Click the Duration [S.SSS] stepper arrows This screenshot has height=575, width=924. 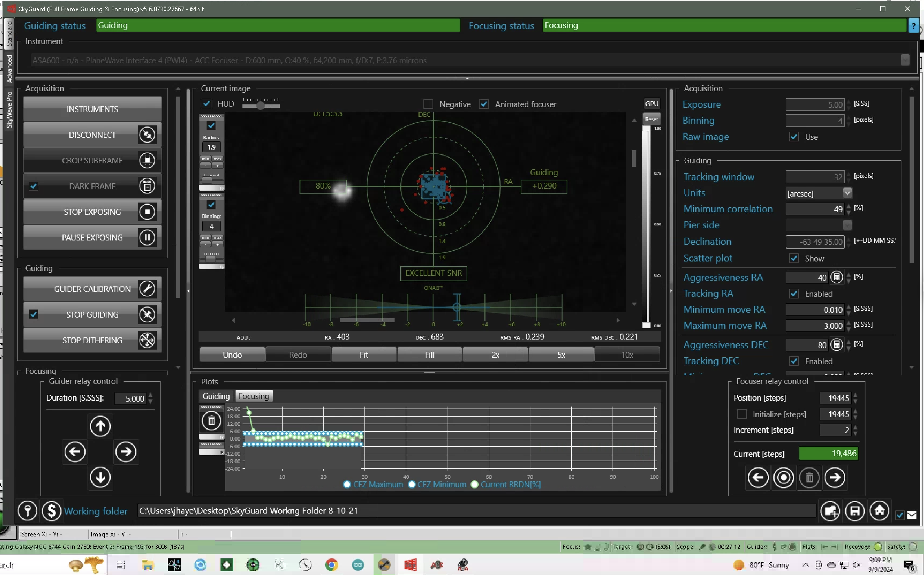pyautogui.click(x=151, y=398)
